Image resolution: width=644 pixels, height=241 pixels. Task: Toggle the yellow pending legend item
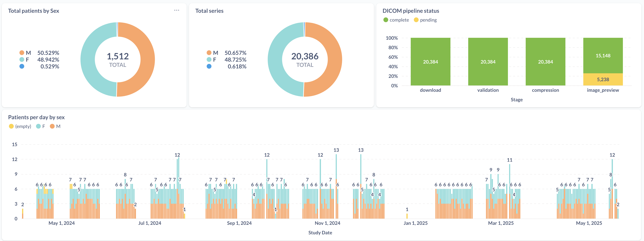pos(416,20)
